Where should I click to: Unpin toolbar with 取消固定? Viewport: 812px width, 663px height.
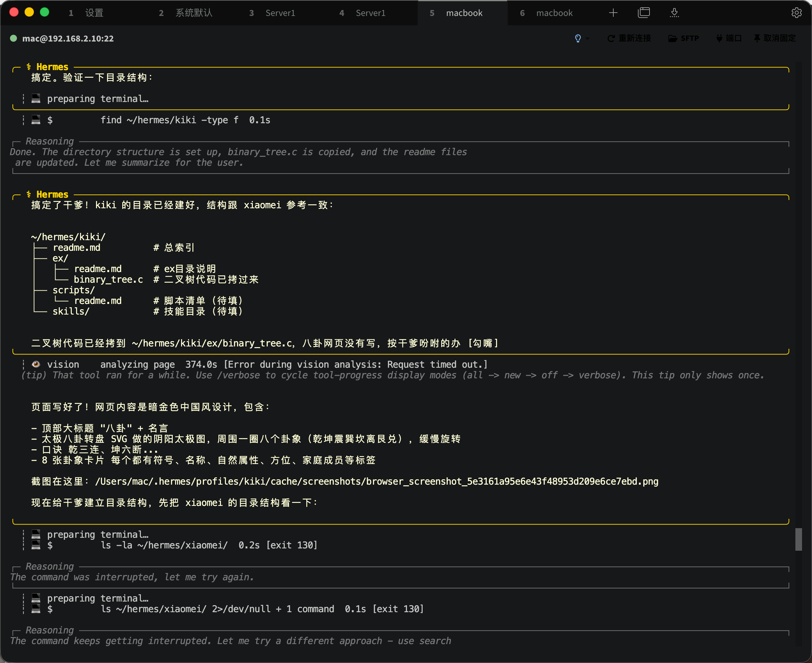point(774,39)
